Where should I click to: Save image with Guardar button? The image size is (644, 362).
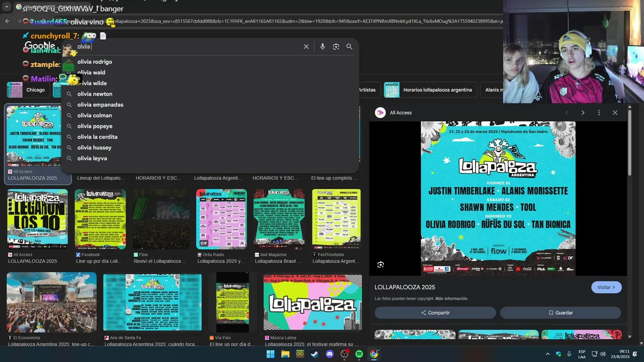(x=560, y=313)
